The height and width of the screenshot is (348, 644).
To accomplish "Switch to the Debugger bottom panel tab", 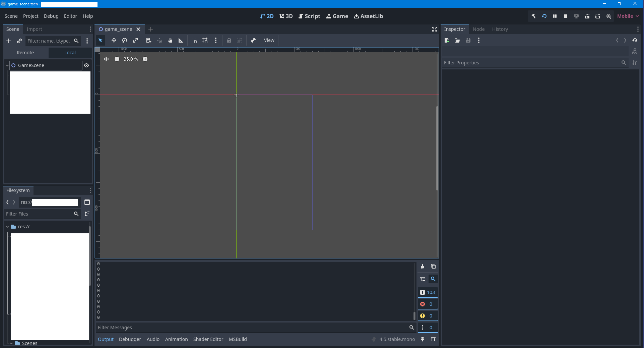I will click(x=130, y=339).
